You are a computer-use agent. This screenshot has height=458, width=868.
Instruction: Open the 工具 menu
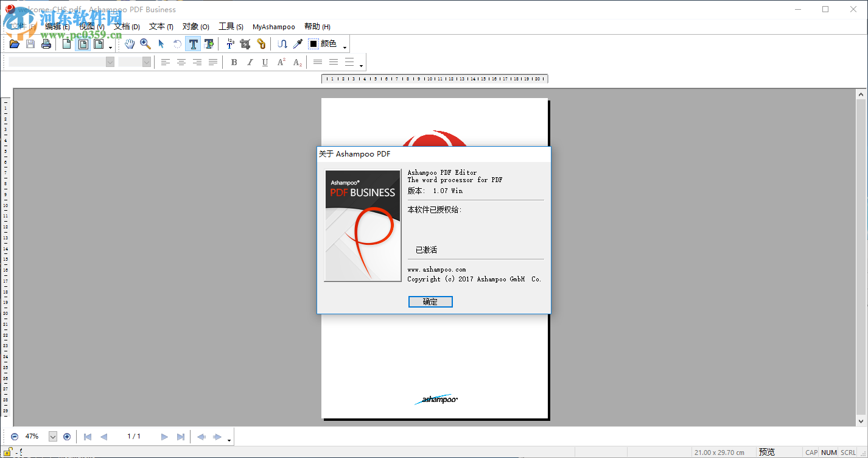[x=231, y=26]
